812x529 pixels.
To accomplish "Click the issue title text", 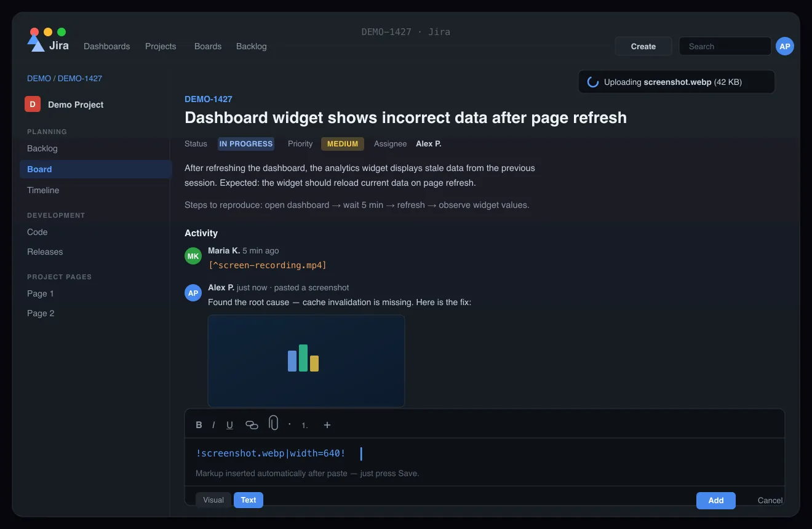I will click(405, 117).
